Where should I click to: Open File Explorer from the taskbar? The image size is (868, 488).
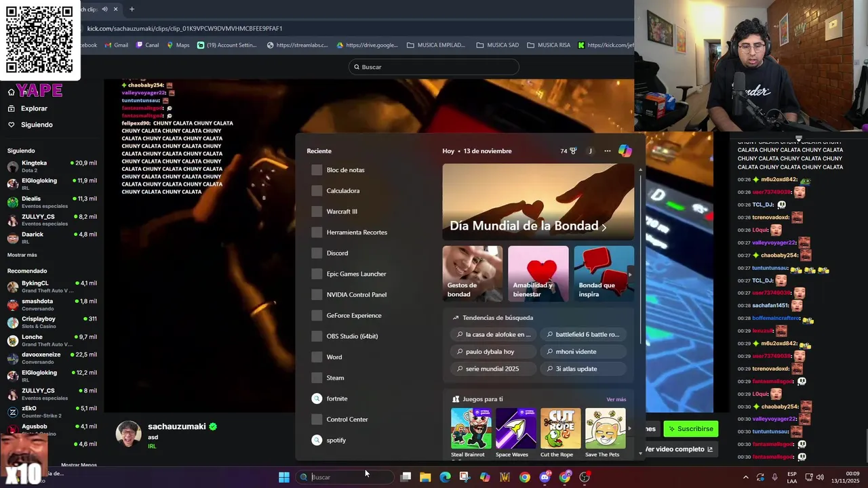425,477
